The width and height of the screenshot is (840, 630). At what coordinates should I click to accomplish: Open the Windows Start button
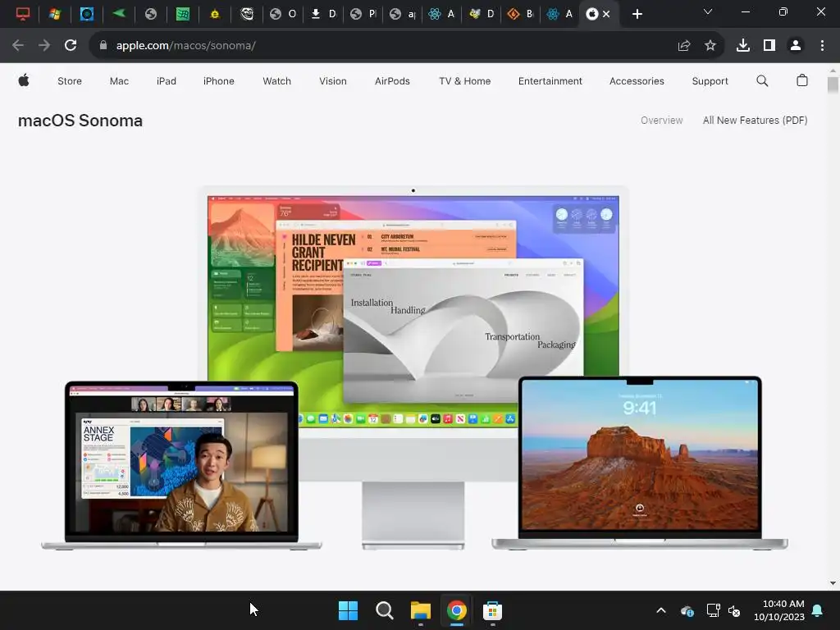click(x=348, y=610)
